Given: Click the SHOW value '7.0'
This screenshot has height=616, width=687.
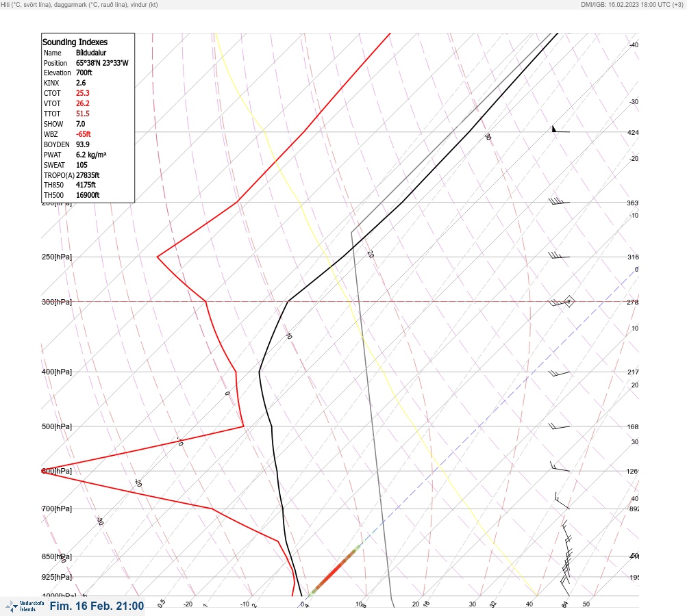Looking at the screenshot, I should coord(81,124).
